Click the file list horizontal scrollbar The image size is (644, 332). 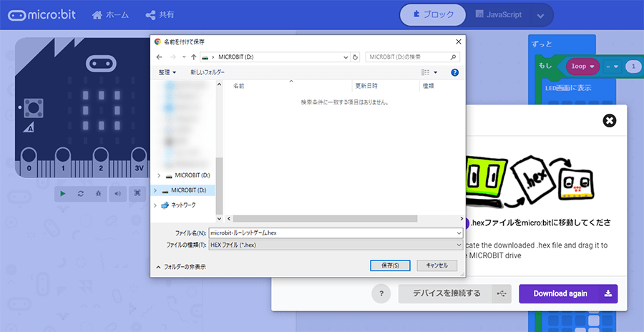(324, 219)
